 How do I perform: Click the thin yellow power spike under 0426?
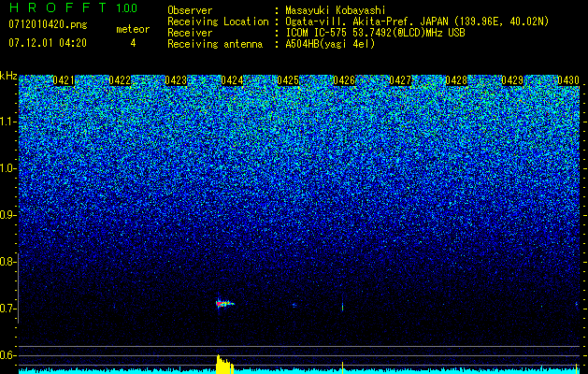[x=342, y=367]
